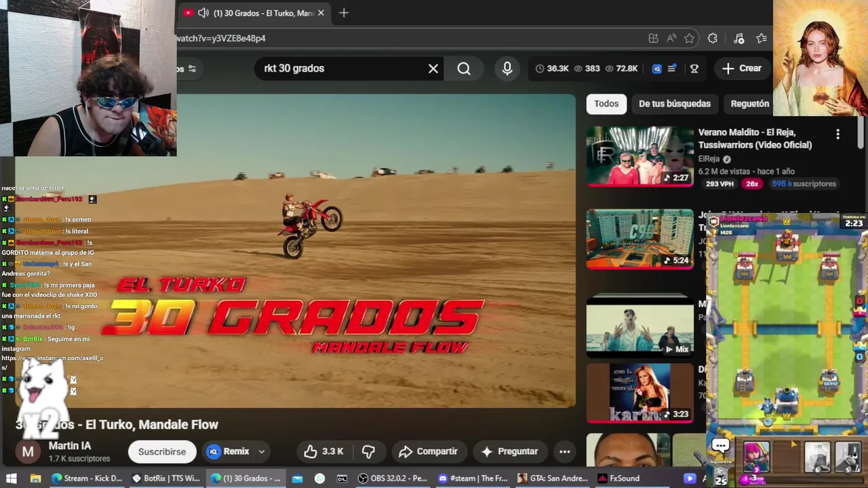Close the 30 Grados browser tab
Viewport: 868px width, 488px height.
(x=321, y=13)
